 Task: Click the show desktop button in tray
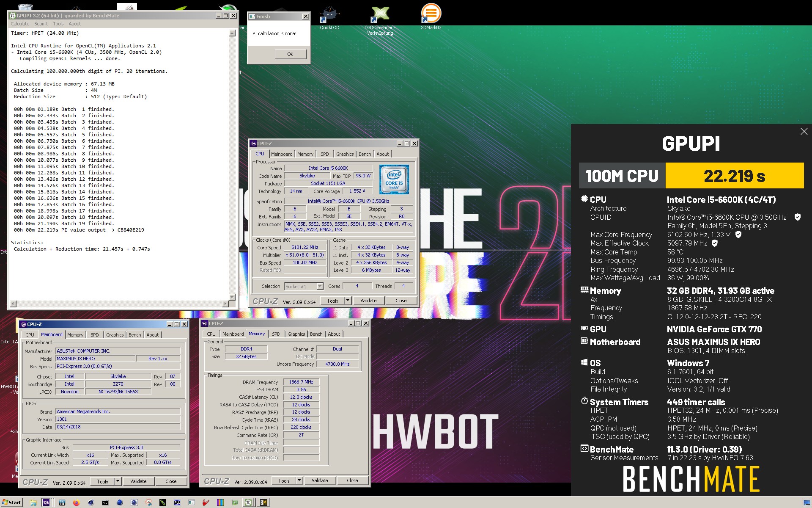807,502
